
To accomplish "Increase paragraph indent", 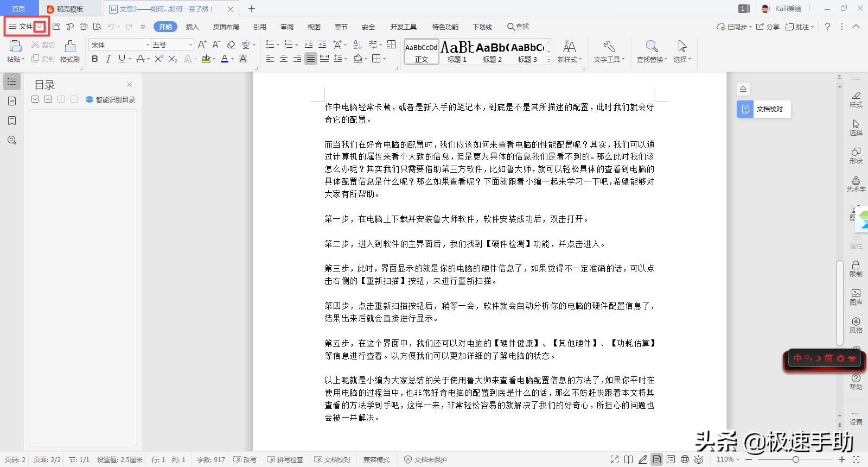I will [x=322, y=45].
